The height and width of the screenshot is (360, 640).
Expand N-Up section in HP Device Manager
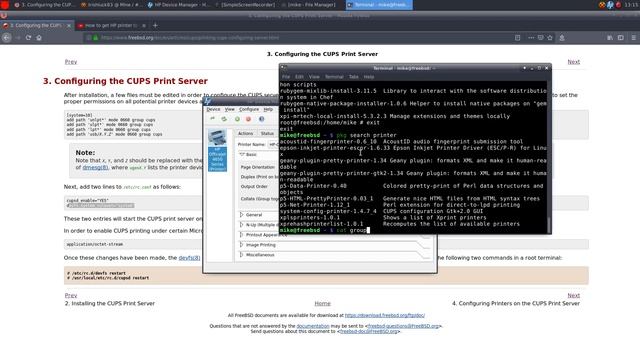coord(242,225)
